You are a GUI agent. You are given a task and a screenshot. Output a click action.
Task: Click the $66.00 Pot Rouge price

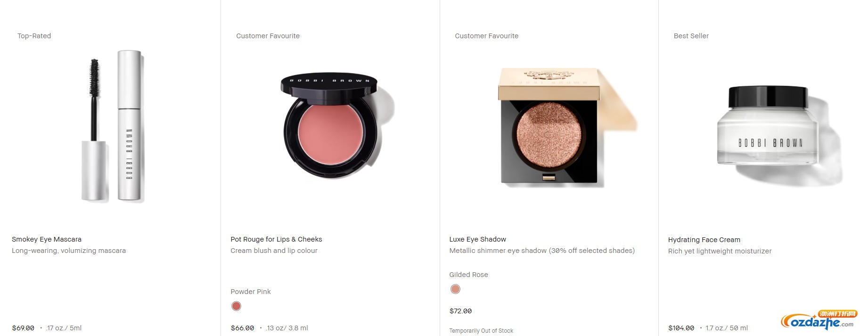(x=242, y=328)
